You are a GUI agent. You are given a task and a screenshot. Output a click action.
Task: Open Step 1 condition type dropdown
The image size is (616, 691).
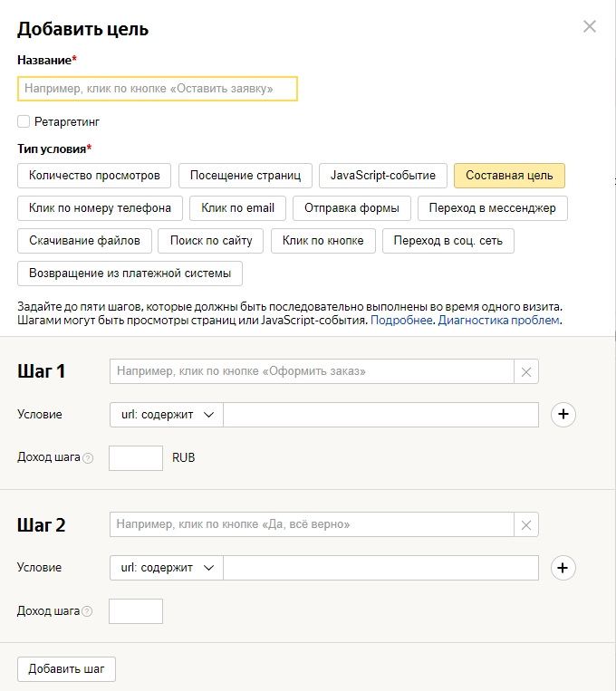[166, 414]
